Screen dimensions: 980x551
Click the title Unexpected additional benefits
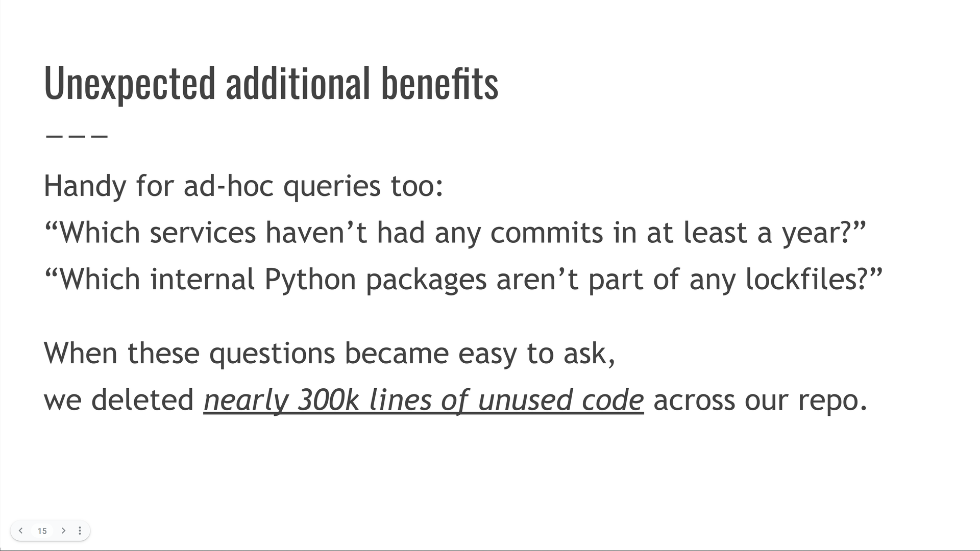(272, 82)
